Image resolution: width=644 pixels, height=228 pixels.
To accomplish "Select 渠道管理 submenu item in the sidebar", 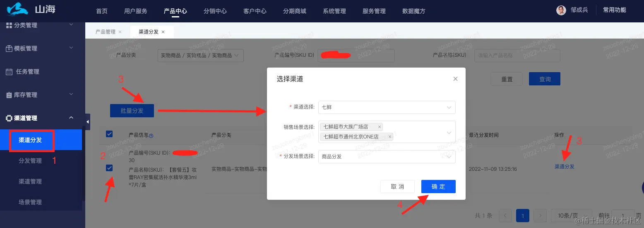I will 30,182.
